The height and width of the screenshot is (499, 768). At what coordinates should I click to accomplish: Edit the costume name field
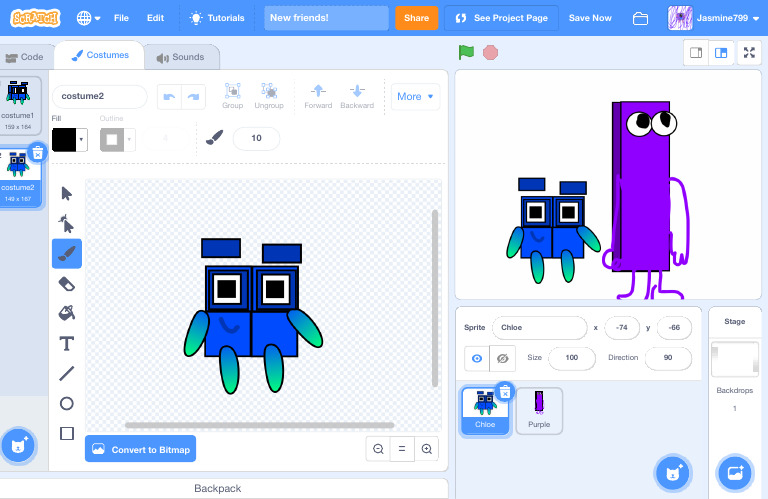pyautogui.click(x=99, y=96)
